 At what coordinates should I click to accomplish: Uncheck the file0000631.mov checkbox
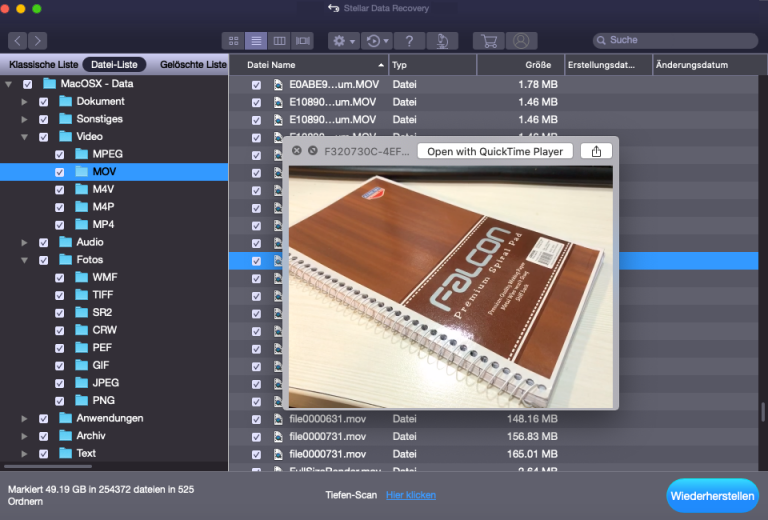[x=256, y=420]
